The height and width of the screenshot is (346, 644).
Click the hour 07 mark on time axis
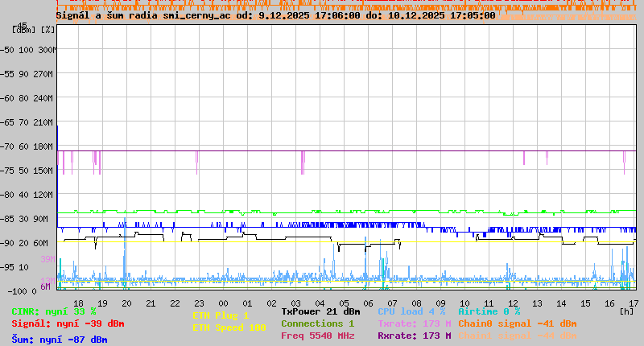pos(392,303)
